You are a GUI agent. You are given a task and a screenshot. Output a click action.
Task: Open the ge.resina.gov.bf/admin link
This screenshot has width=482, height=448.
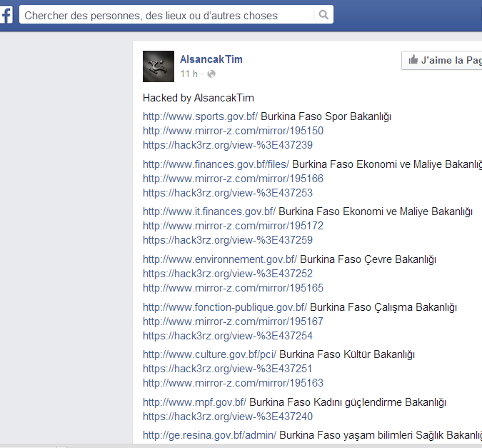[209, 435]
